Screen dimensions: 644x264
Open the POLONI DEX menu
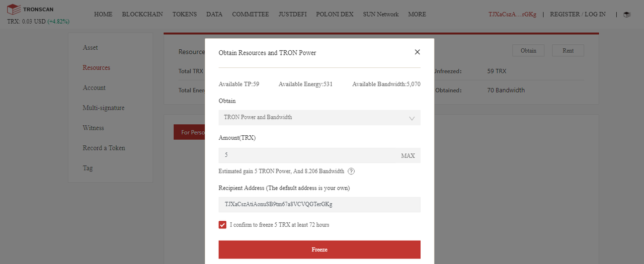[335, 15]
